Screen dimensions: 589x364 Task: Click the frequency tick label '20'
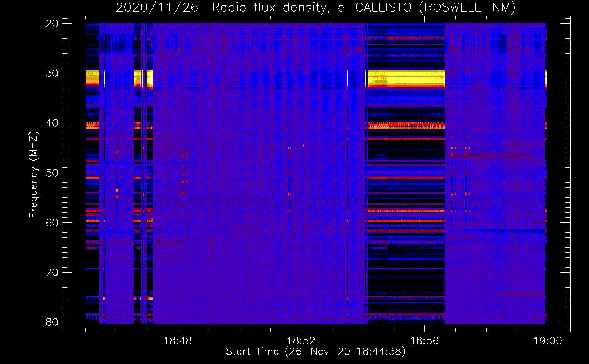click(52, 24)
